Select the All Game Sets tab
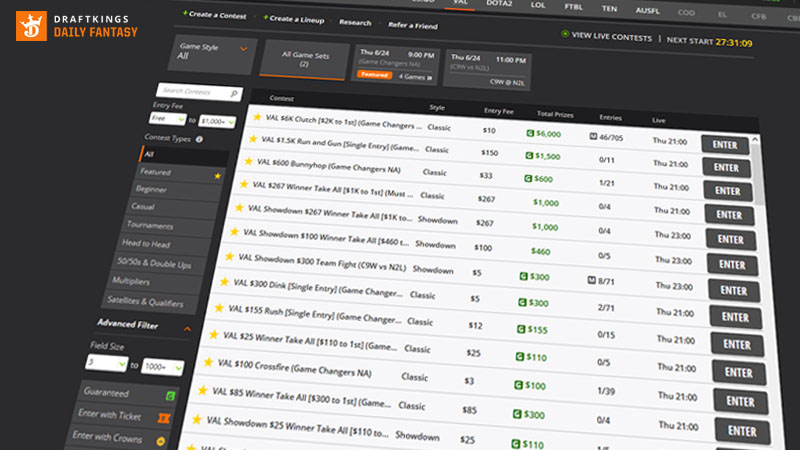Image resolution: width=800 pixels, height=450 pixels. [305, 60]
